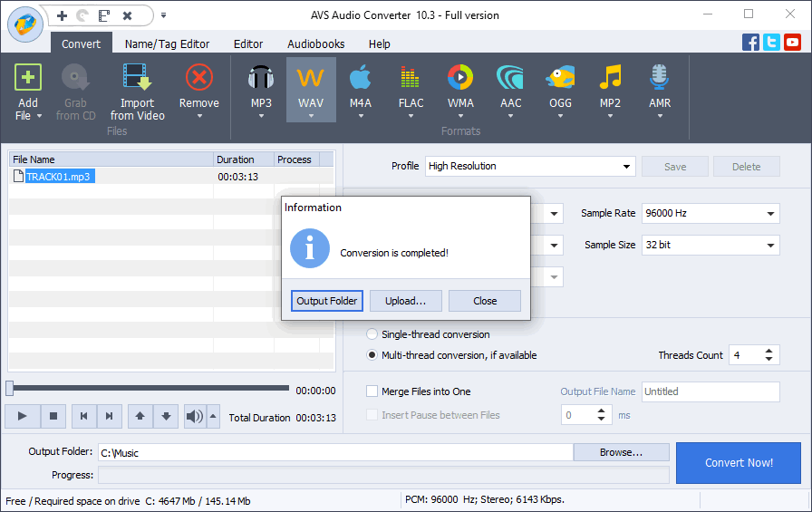Click Output Folder path field
Screen dimensions: 812x512
335,452
